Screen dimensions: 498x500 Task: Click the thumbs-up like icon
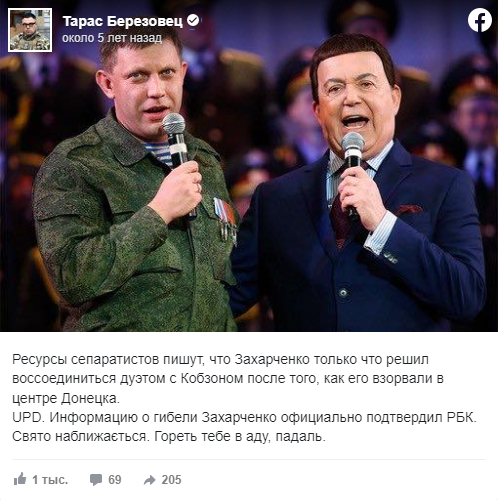pyautogui.click(x=20, y=479)
